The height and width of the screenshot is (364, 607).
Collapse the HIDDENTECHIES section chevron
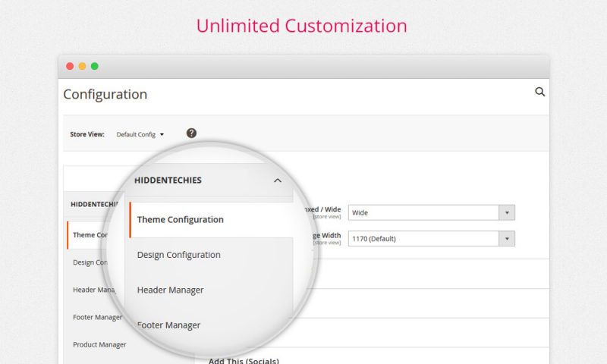click(x=278, y=180)
